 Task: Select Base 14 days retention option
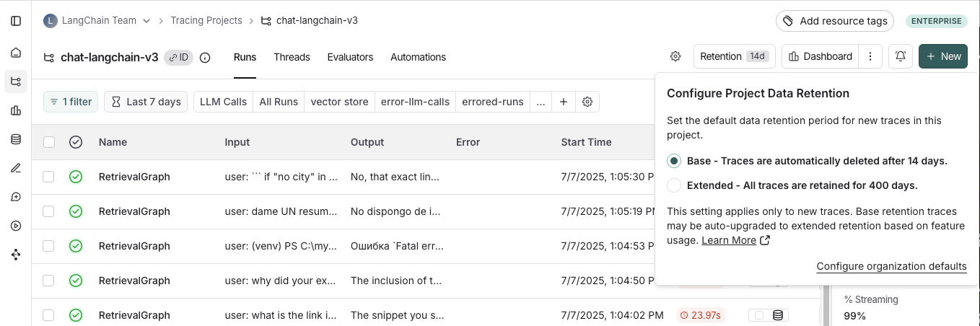click(674, 161)
